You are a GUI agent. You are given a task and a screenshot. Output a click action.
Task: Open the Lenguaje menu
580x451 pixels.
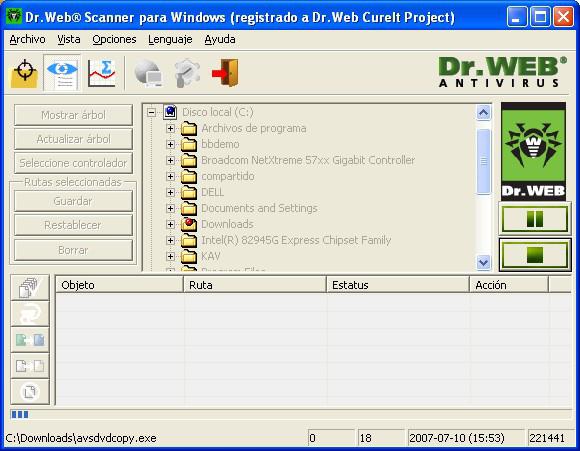click(170, 39)
